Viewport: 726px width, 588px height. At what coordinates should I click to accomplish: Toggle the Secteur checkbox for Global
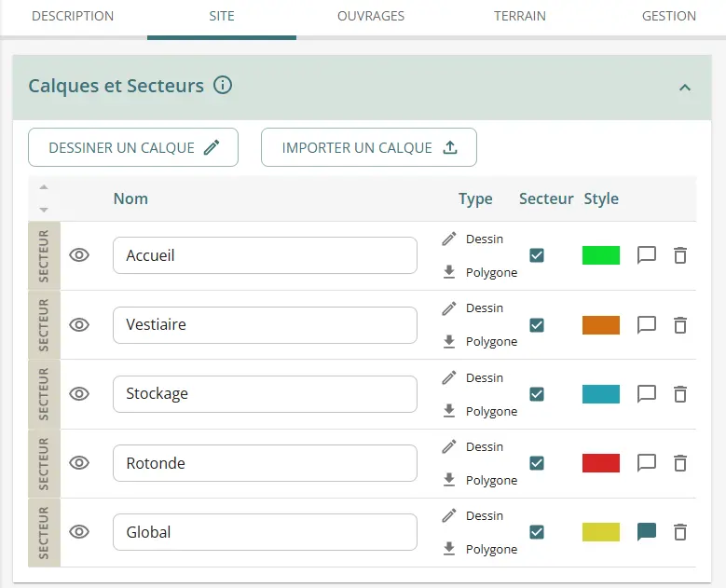(537, 532)
